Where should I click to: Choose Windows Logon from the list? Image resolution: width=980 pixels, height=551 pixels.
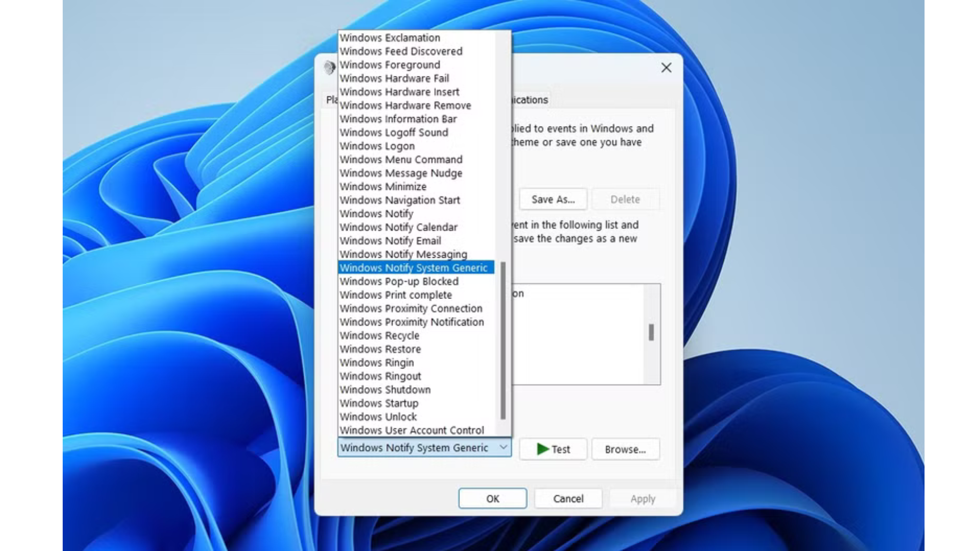(377, 146)
